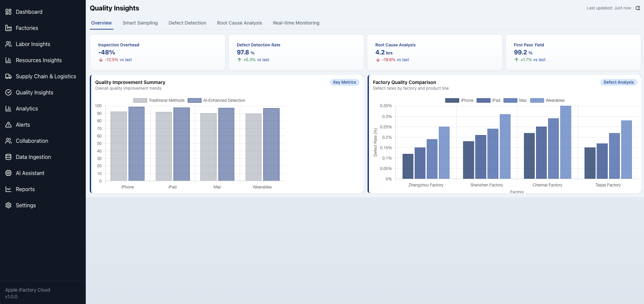Click the Inspection Overhead metric card
The width and height of the screenshot is (644, 304).
coord(158,52)
